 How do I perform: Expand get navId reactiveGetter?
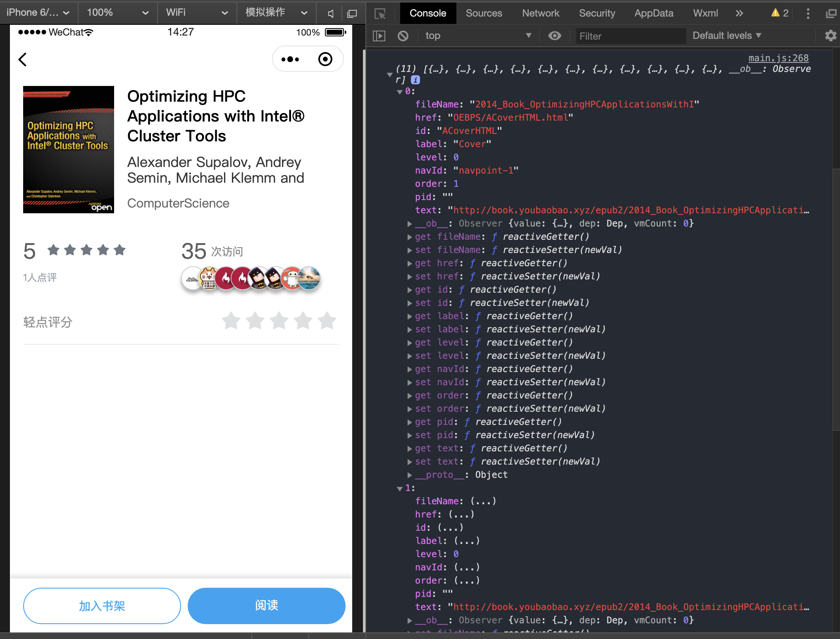click(410, 370)
